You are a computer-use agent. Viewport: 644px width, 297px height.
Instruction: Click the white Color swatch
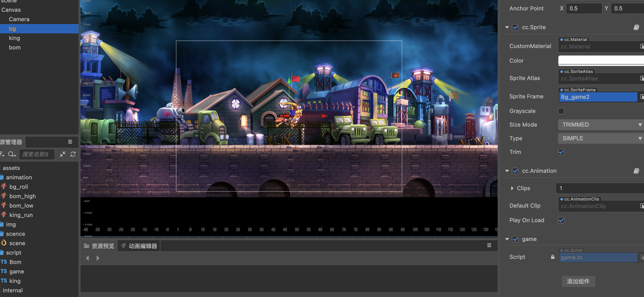[600, 60]
